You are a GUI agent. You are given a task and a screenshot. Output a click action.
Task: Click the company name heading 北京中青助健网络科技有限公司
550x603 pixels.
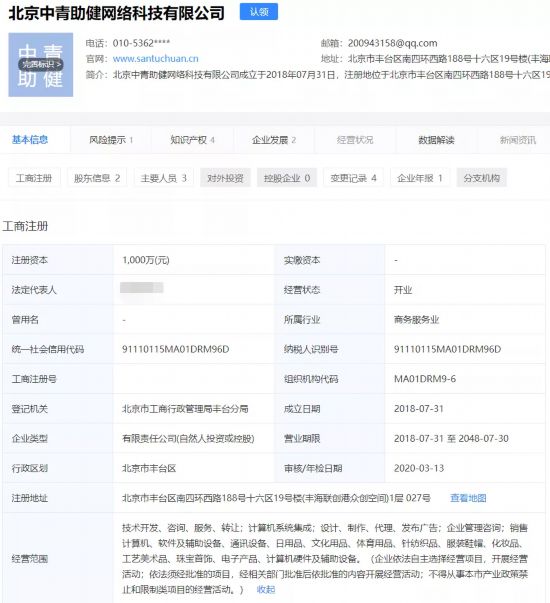tap(117, 13)
